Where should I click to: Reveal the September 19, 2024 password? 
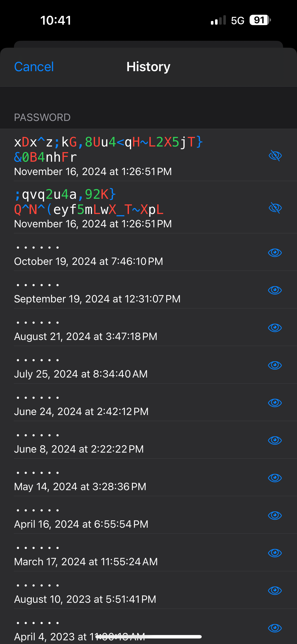click(275, 290)
